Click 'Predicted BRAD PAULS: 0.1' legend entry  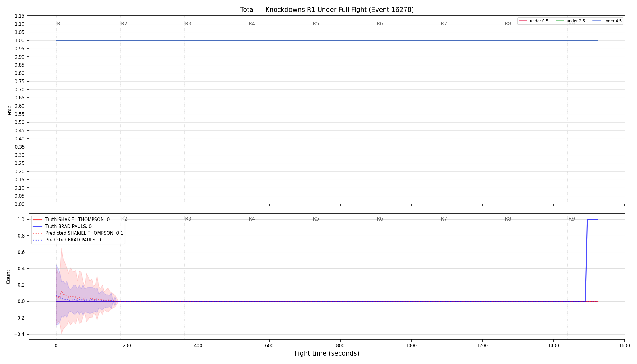(69, 240)
